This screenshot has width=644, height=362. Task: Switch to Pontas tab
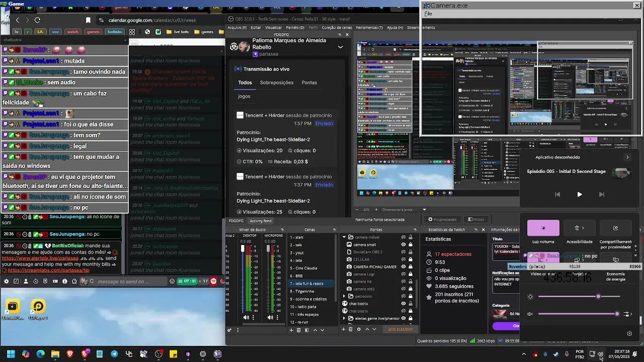point(309,82)
